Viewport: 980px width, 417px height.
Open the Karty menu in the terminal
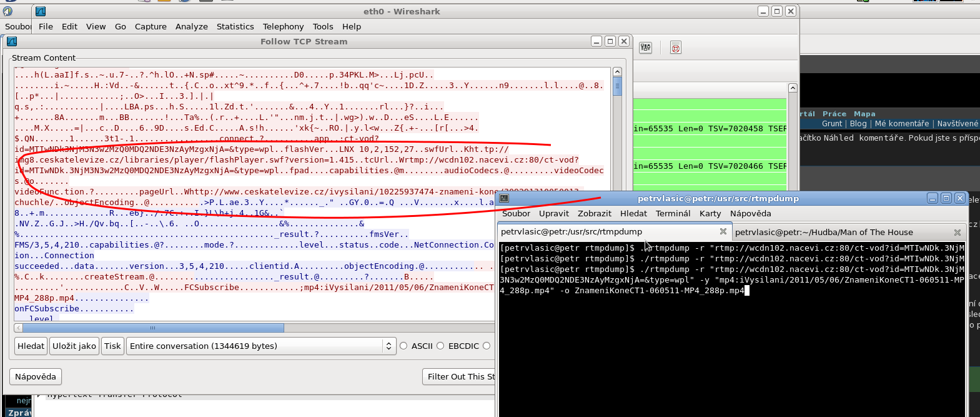click(x=710, y=213)
